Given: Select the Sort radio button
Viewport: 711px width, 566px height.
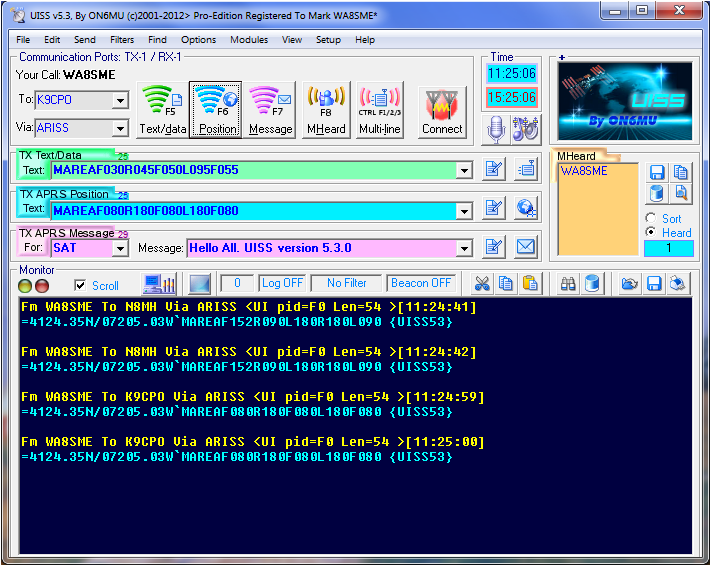Looking at the screenshot, I should point(652,218).
